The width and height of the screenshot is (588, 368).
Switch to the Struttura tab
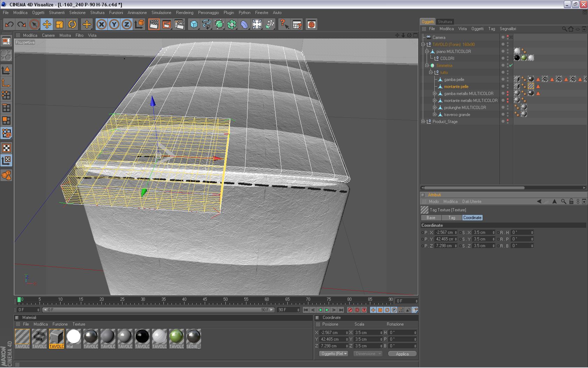coord(444,22)
